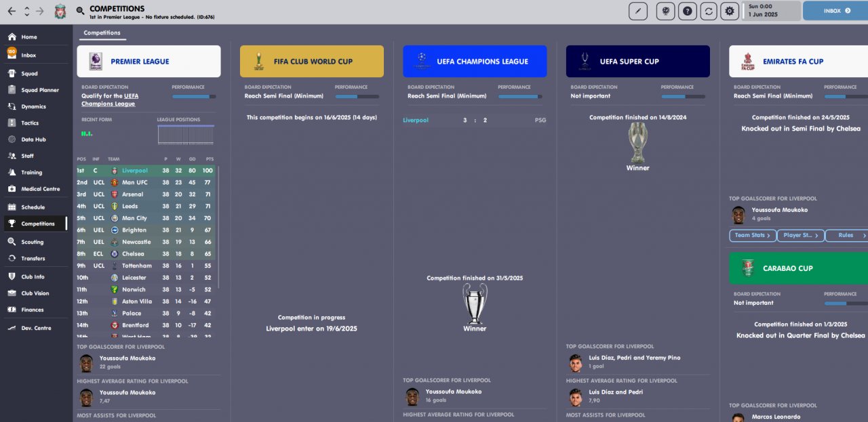
Task: Click the Staff sidebar icon
Action: pos(12,156)
